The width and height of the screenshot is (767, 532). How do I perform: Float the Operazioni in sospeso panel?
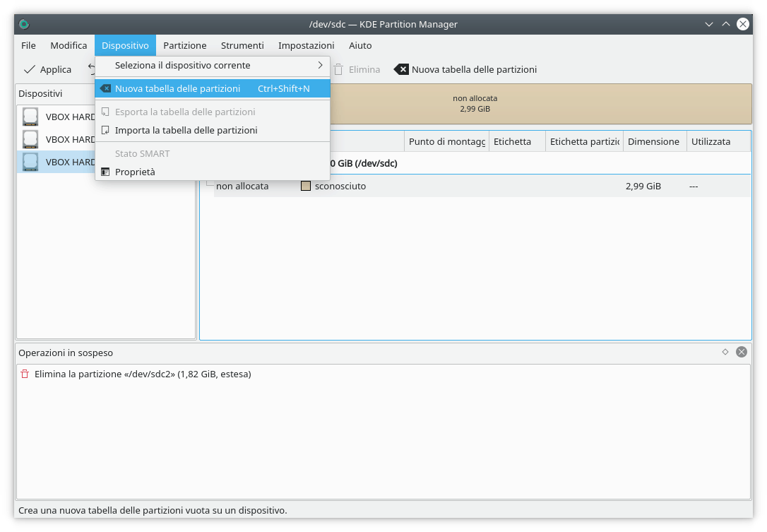click(x=725, y=352)
